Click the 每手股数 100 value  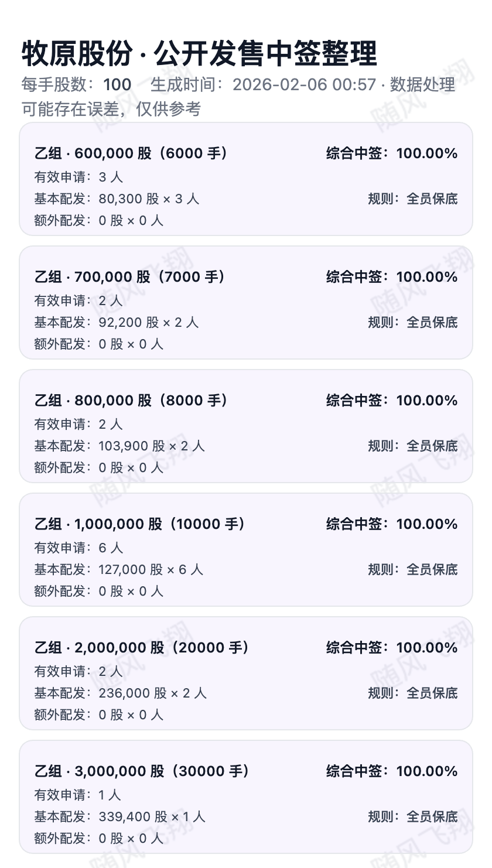tap(117, 85)
